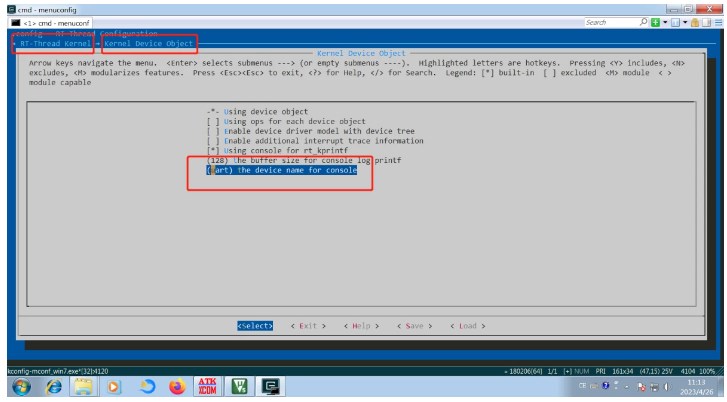Toggle 'Enable additional interrupt trace information' checkbox
The height and width of the screenshot is (402, 727).
[x=213, y=141]
